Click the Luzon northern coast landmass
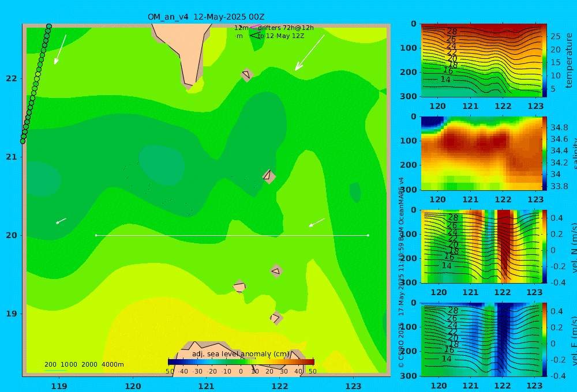This screenshot has width=577, height=392. click(x=239, y=359)
